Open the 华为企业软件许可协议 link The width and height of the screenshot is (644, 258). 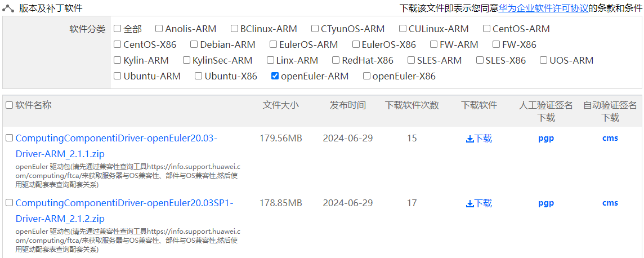point(543,8)
